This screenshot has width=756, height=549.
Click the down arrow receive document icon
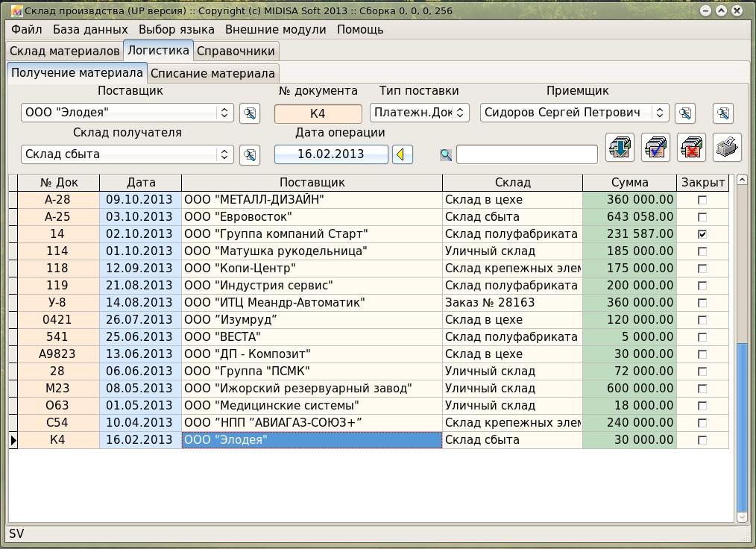(x=620, y=147)
